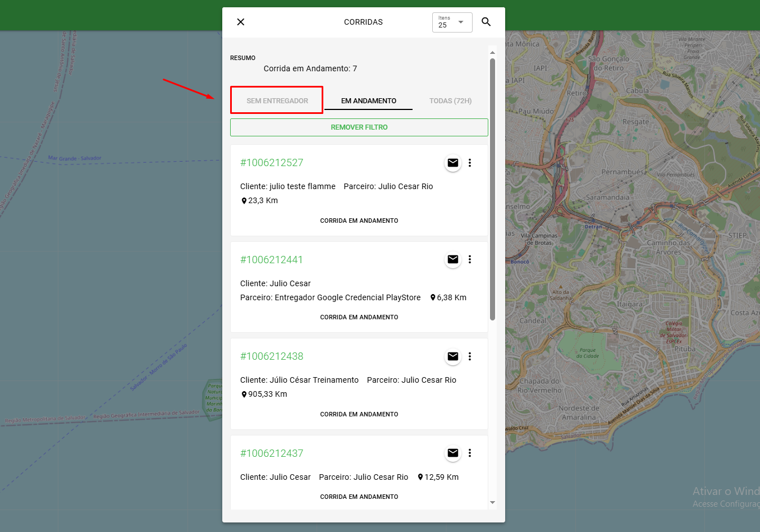
Task: Click the vertical scrollbar thumb
Action: coord(492,189)
